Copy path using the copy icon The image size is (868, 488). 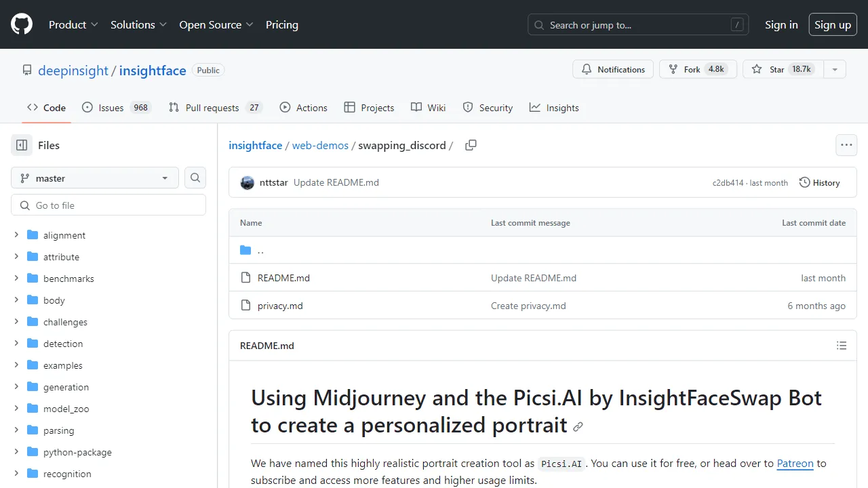click(x=471, y=145)
